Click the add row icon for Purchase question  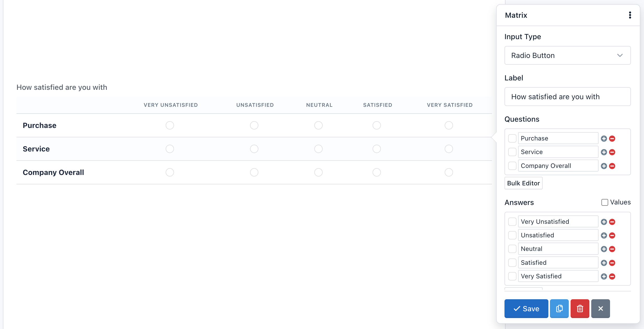pyautogui.click(x=604, y=138)
